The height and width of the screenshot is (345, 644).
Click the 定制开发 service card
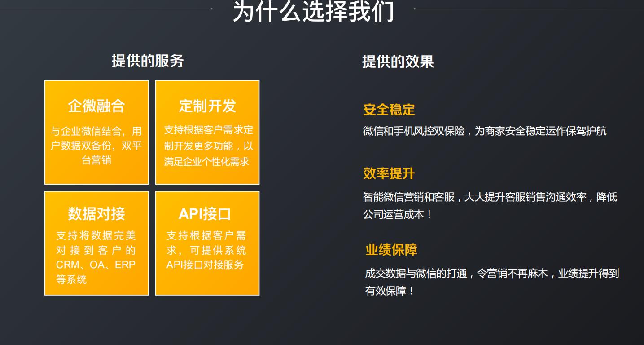point(207,132)
